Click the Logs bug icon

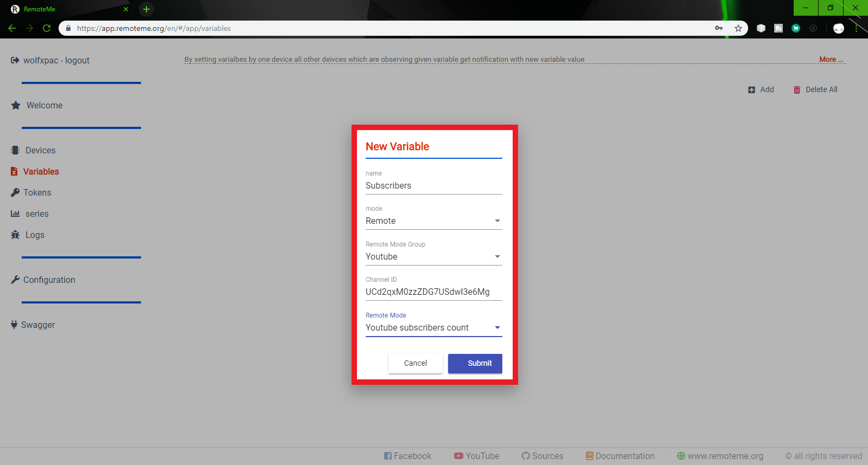[x=15, y=235]
